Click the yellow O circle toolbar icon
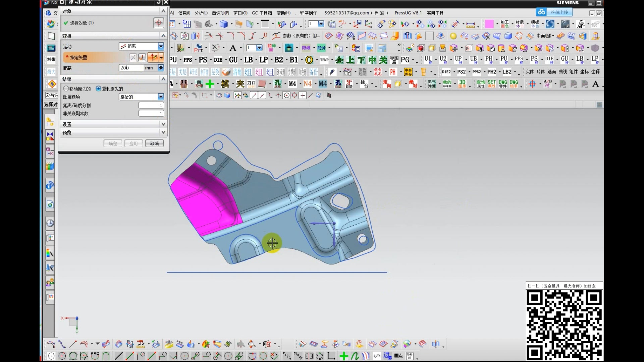 click(309, 60)
